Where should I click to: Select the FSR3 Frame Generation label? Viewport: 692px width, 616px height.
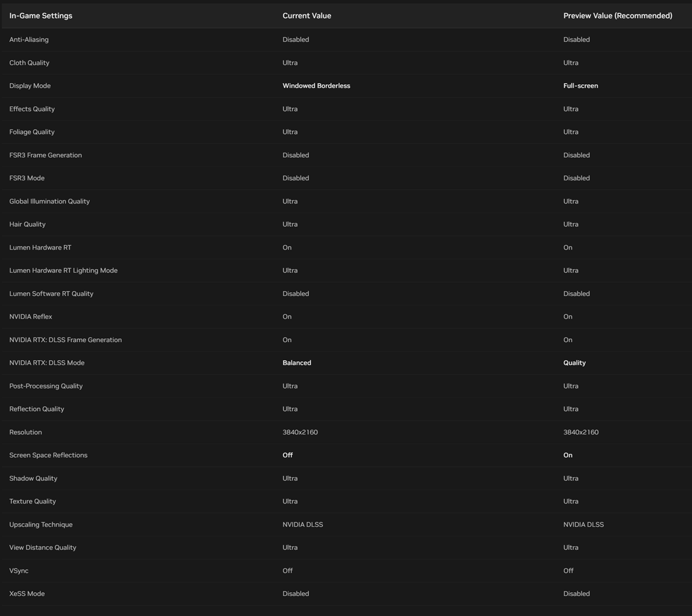(45, 155)
